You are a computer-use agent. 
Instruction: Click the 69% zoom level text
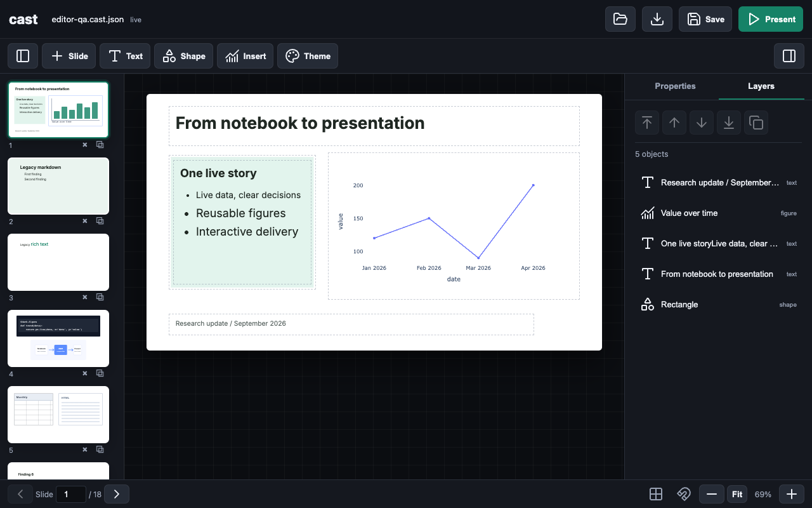pyautogui.click(x=763, y=494)
